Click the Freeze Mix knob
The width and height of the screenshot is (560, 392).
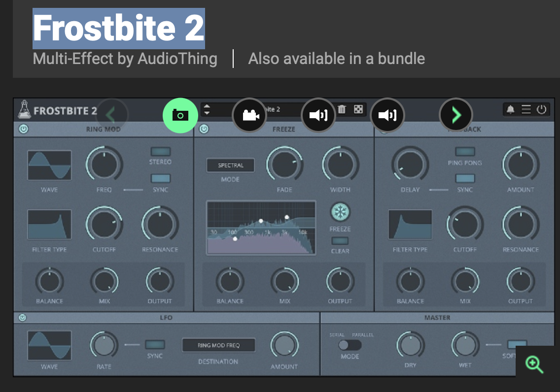click(x=284, y=281)
